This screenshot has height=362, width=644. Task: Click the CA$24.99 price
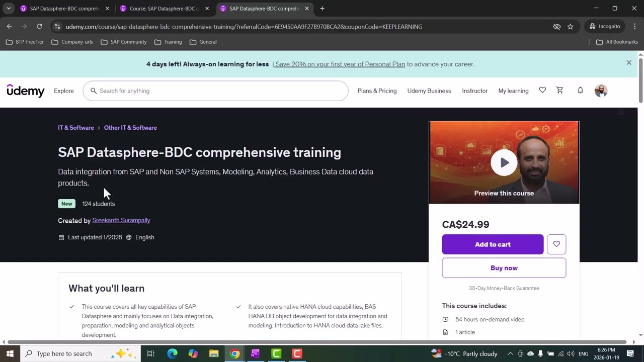pyautogui.click(x=465, y=224)
